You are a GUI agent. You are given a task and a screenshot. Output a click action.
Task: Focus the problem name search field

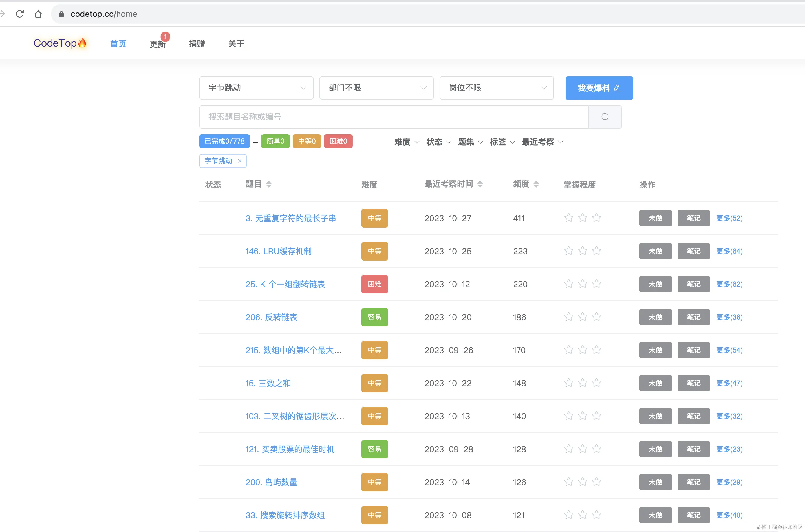click(x=394, y=117)
